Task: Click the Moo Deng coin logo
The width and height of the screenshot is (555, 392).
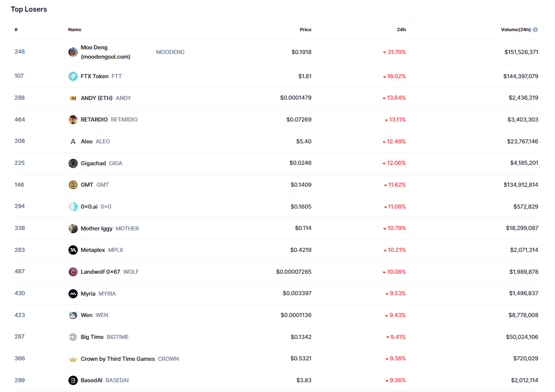Action: [x=73, y=52]
